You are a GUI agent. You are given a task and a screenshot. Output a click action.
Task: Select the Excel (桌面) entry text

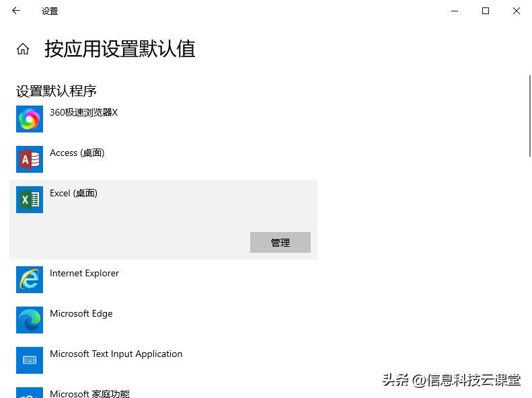(x=73, y=193)
